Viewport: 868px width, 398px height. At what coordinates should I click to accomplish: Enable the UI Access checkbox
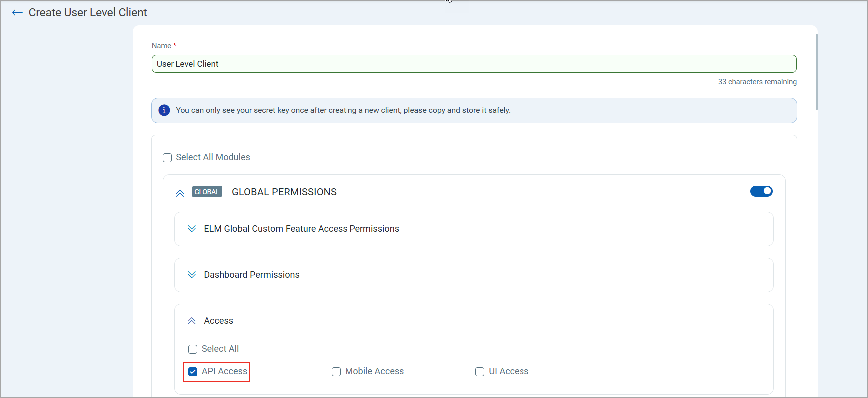point(480,372)
